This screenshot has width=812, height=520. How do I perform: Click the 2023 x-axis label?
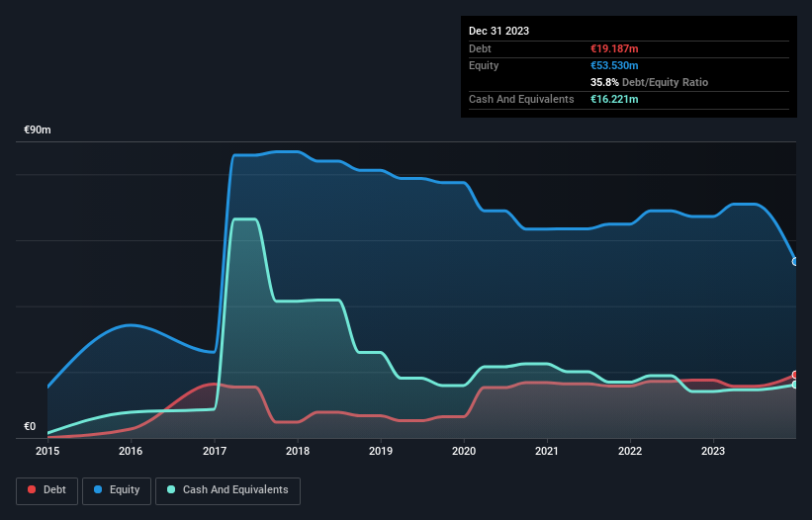pos(713,451)
